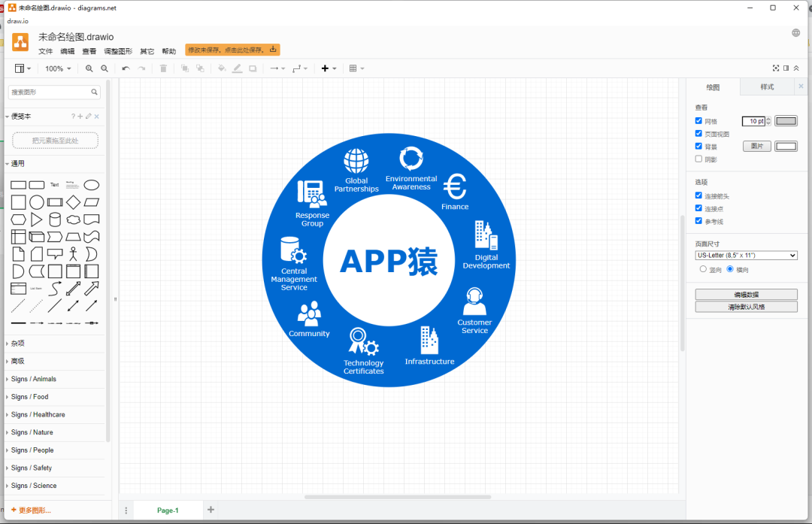Select the triangle shape in palette
This screenshot has width=812, height=524.
tap(36, 220)
